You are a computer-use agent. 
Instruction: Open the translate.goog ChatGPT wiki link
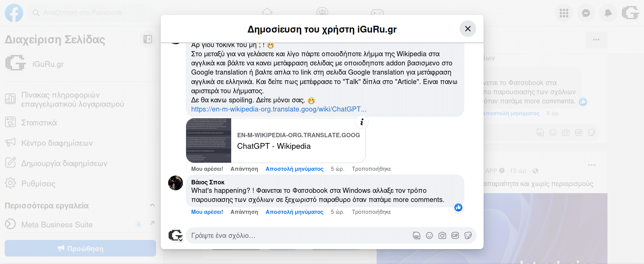[279, 109]
